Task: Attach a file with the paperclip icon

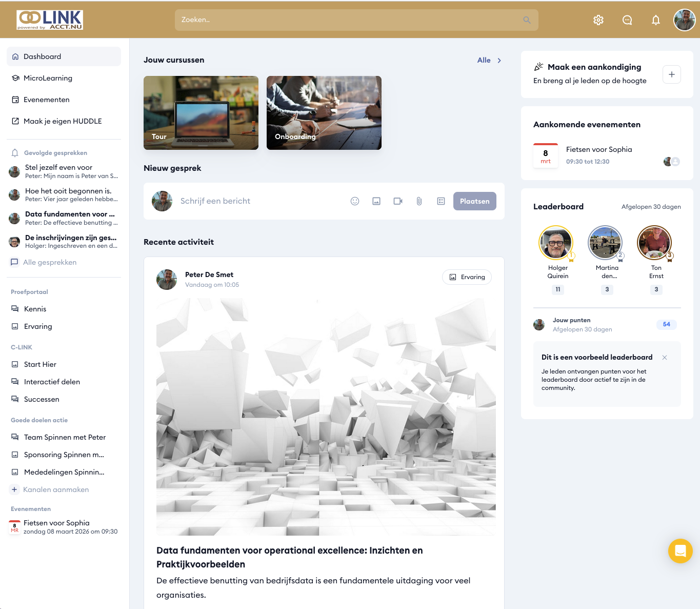Action: point(419,201)
